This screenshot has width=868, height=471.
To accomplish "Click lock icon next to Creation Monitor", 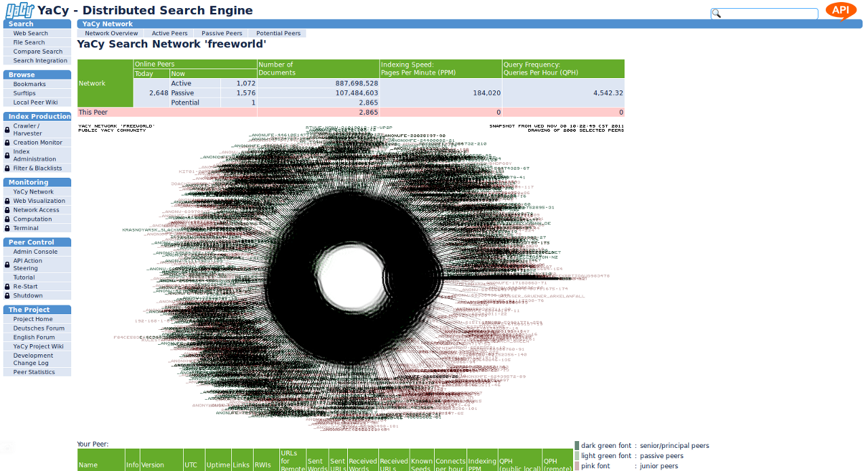I will [x=7, y=143].
